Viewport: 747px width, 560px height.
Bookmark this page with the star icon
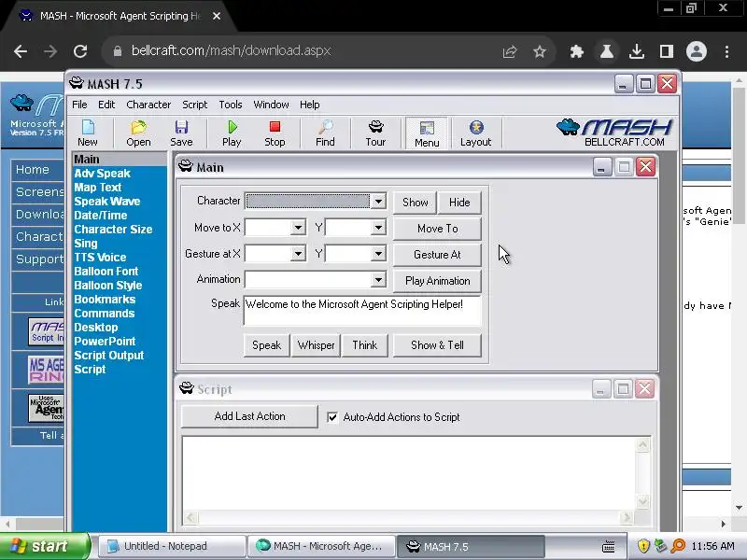coord(540,51)
